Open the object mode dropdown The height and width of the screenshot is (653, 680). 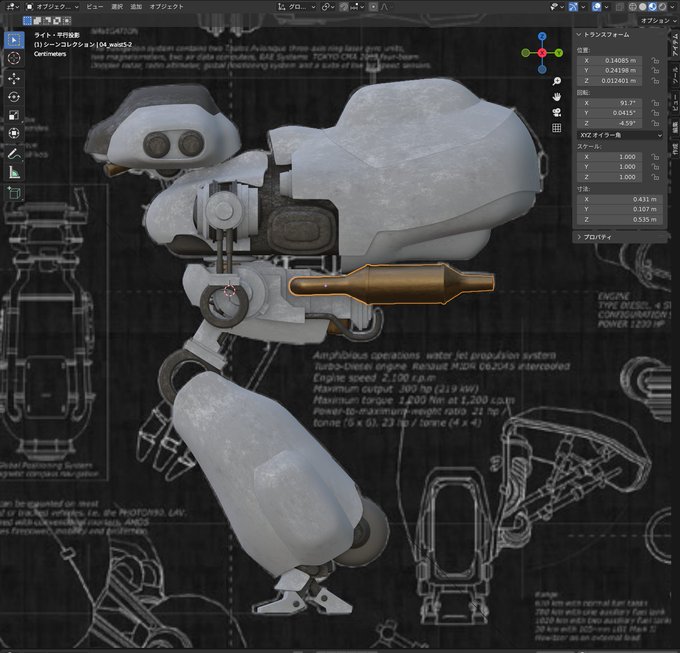pyautogui.click(x=52, y=7)
